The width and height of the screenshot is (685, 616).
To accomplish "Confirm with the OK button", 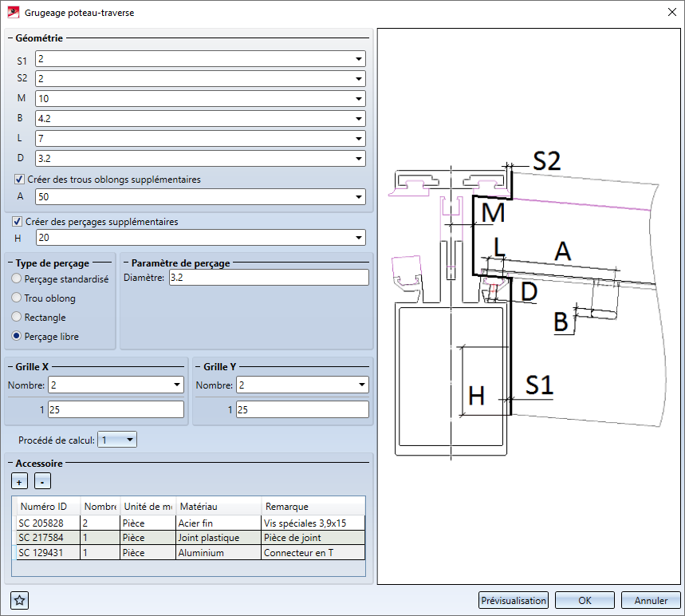I will click(585, 601).
